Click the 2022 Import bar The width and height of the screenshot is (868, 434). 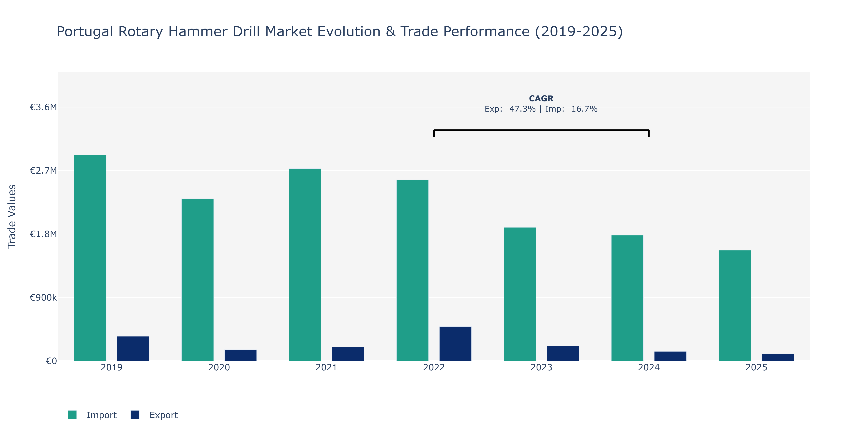(x=412, y=270)
